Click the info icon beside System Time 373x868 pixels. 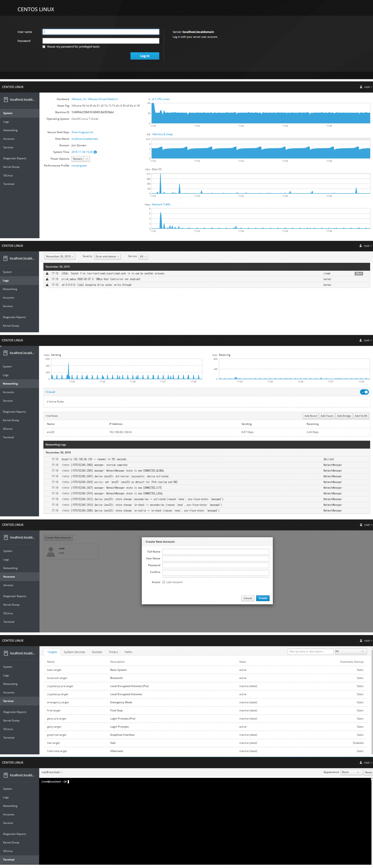click(x=95, y=152)
